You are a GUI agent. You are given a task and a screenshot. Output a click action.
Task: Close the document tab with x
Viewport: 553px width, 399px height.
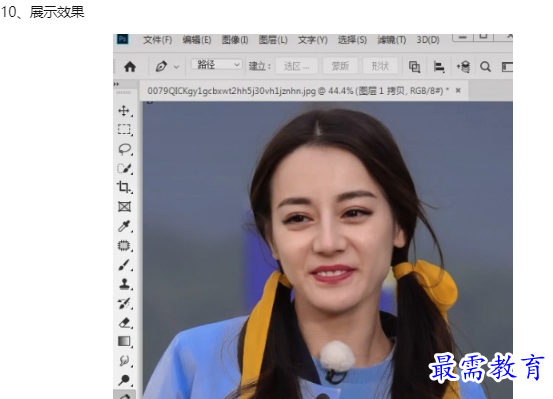[x=458, y=90]
